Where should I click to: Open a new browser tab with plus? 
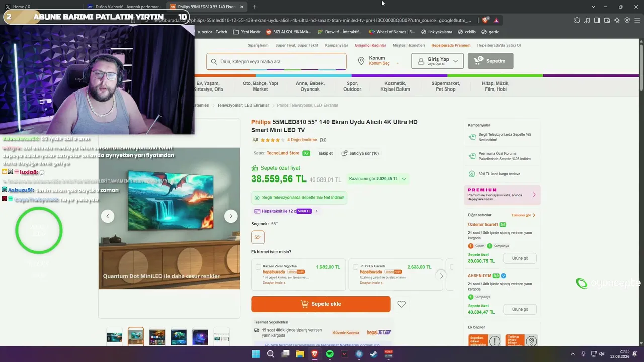[254, 7]
